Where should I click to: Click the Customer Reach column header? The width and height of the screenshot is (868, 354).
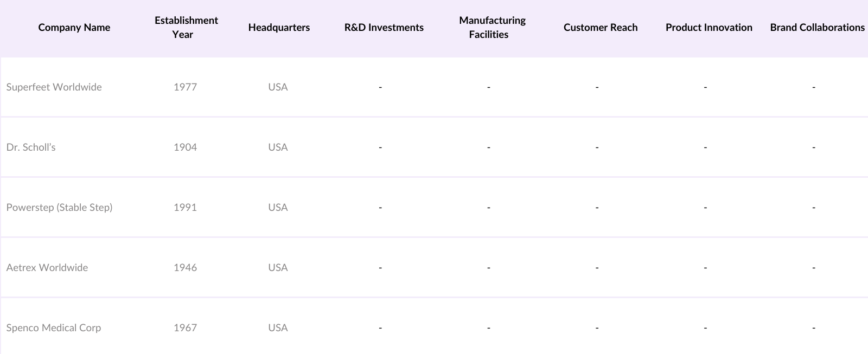pos(601,28)
